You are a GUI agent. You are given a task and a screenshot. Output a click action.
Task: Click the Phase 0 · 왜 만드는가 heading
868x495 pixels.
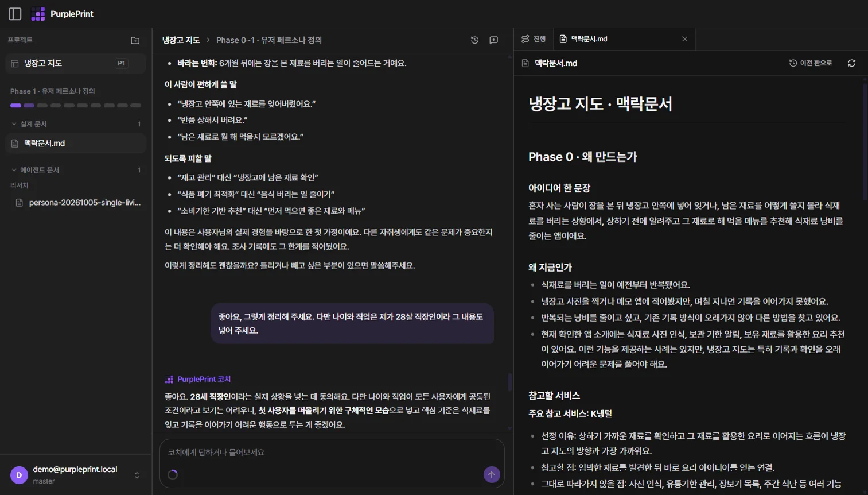pyautogui.click(x=583, y=157)
